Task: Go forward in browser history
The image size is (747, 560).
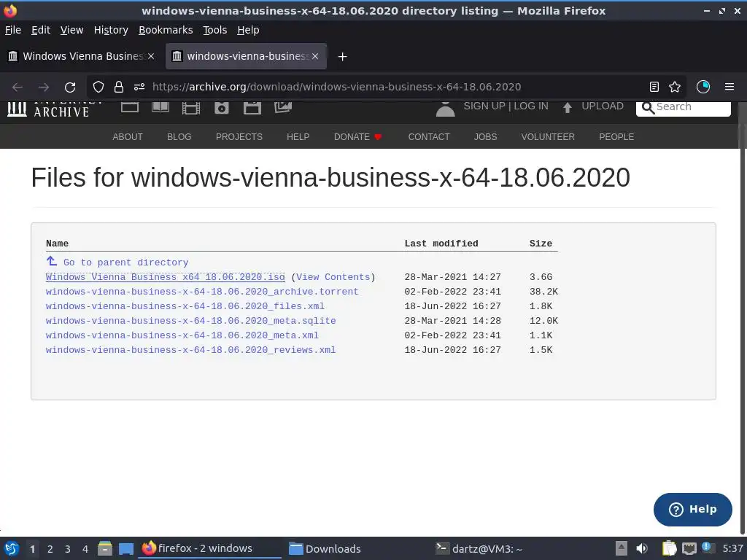Action: [x=44, y=87]
